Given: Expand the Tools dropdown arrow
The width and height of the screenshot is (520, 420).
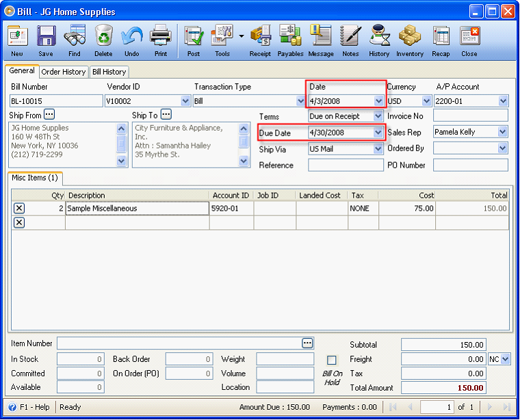Looking at the screenshot, I should pos(242,36).
